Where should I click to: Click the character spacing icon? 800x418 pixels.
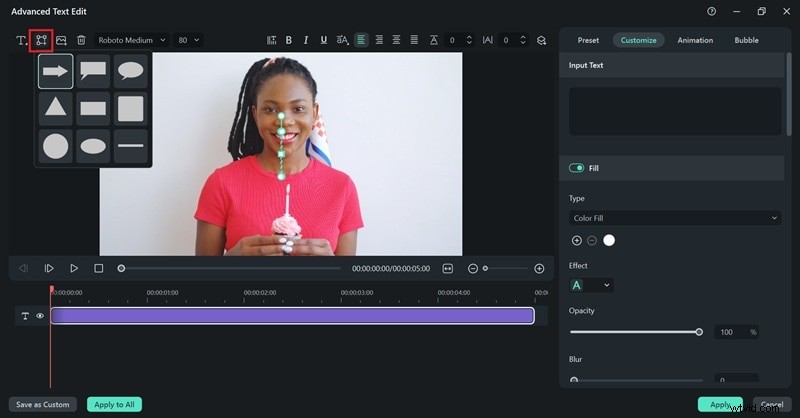click(488, 40)
